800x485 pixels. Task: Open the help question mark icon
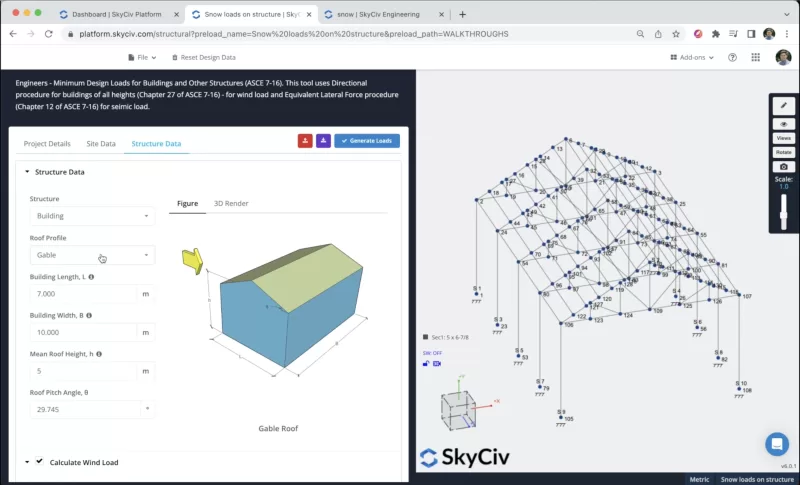732,58
